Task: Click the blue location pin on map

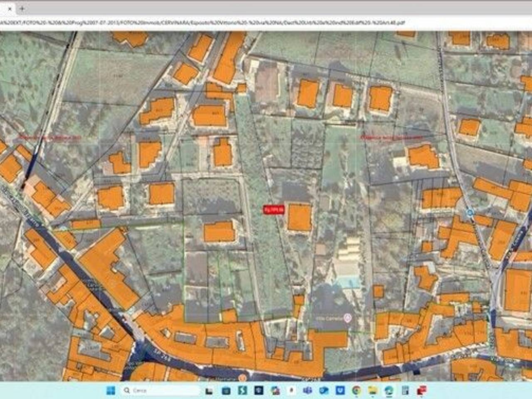Action: pos(470,213)
